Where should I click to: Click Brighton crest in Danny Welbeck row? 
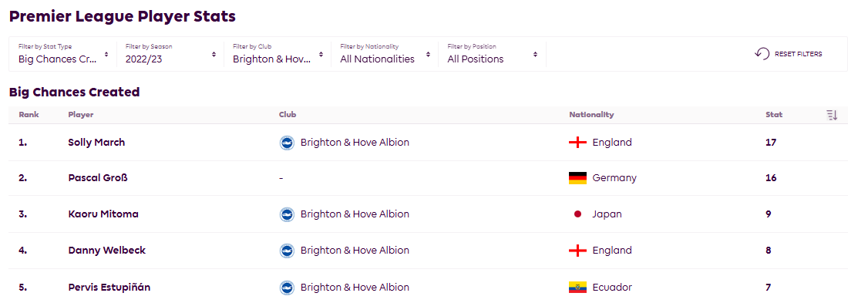287,251
